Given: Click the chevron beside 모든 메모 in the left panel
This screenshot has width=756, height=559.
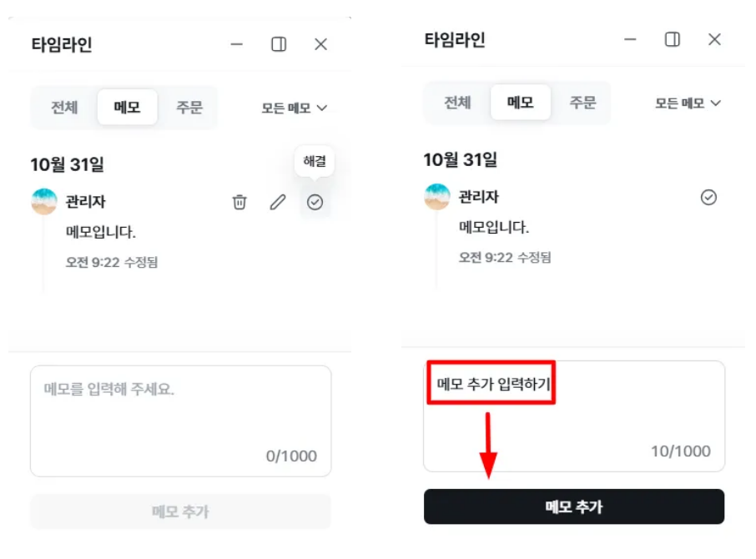Looking at the screenshot, I should coord(322,108).
